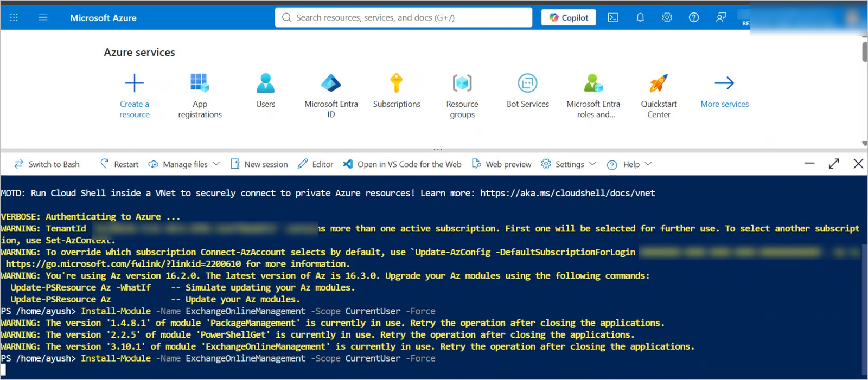The image size is (868, 380).
Task: Focus the Search resources, services, and docs box
Action: 404,17
